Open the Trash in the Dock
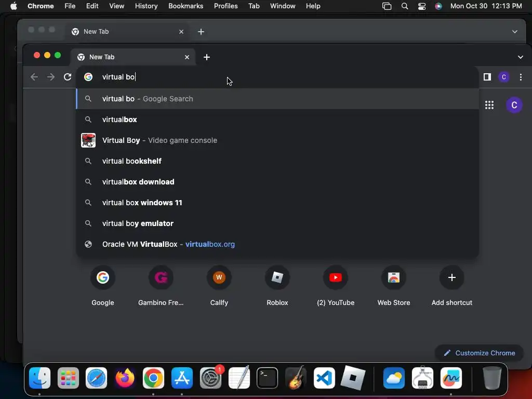This screenshot has height=399, width=532. (492, 378)
